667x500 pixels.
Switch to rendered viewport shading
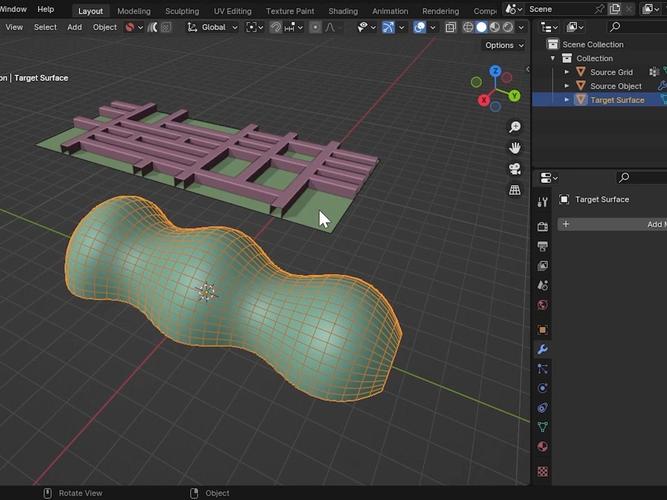[508, 27]
